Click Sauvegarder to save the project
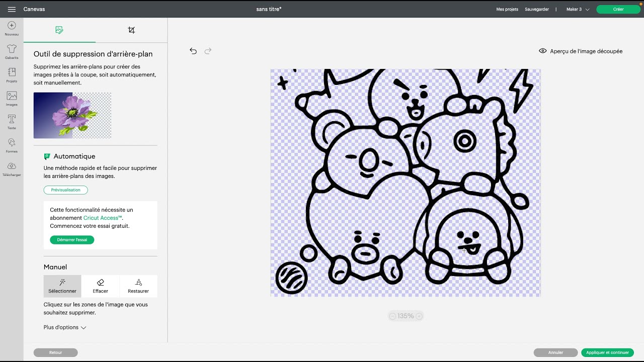 pyautogui.click(x=537, y=9)
